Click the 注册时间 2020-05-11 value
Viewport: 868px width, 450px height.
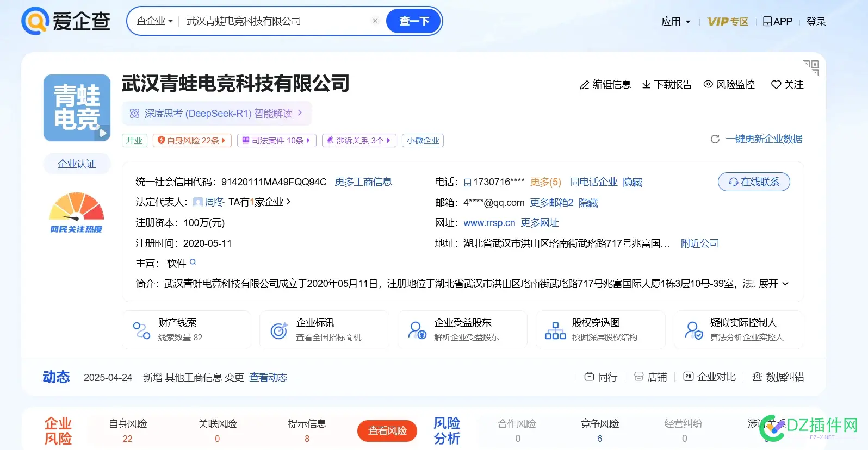coord(207,243)
